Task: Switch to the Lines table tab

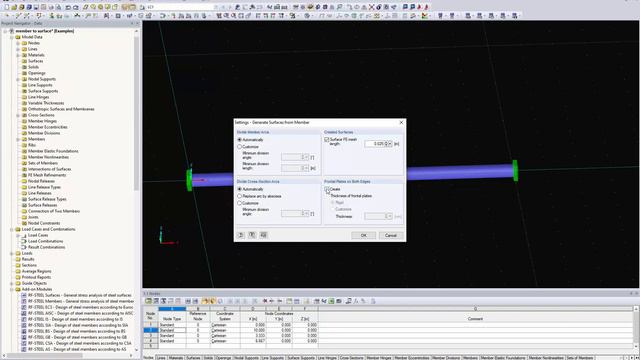Action: coord(161,358)
